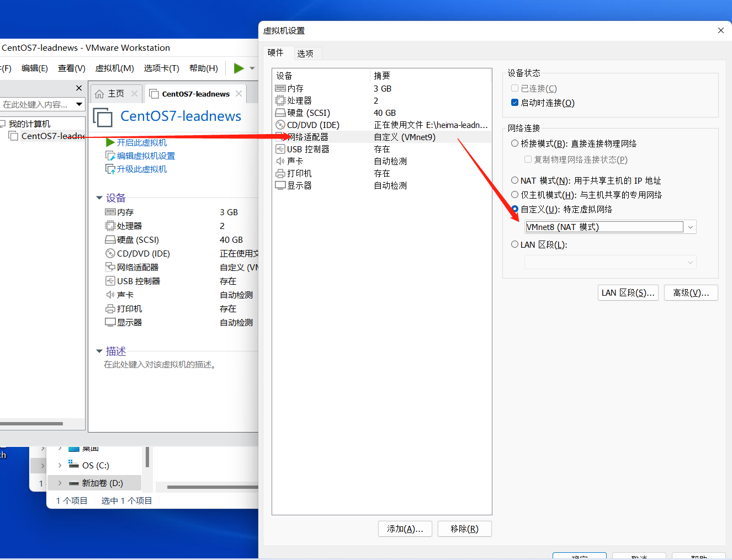Click 打印机 icon in VMware summary devices
This screenshot has width=732, height=560.
pos(110,308)
